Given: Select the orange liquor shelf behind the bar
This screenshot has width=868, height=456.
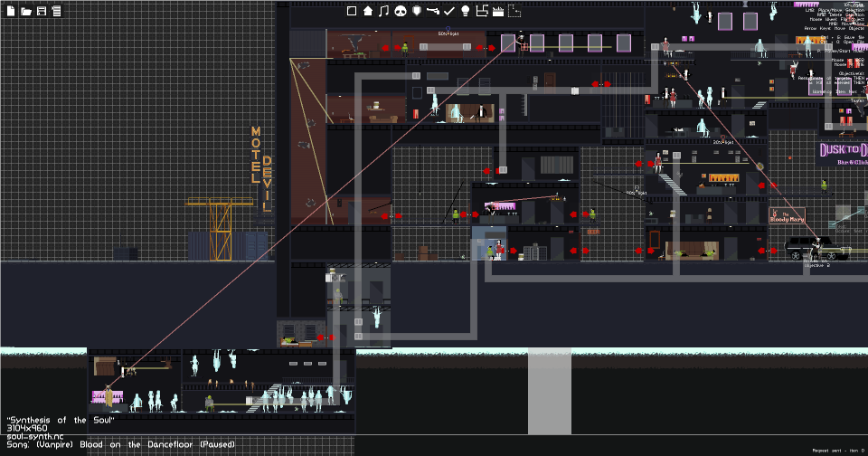Looking at the screenshot, I should (723, 178).
